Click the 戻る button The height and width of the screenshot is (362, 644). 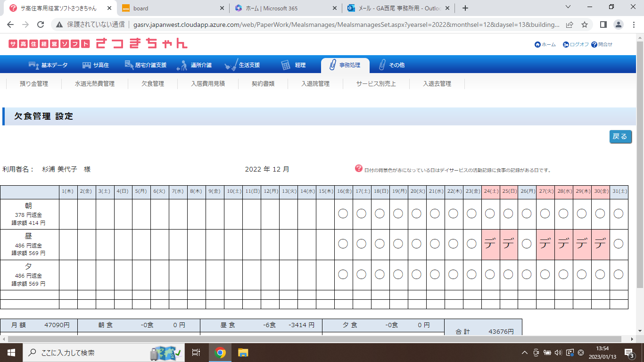coord(620,137)
